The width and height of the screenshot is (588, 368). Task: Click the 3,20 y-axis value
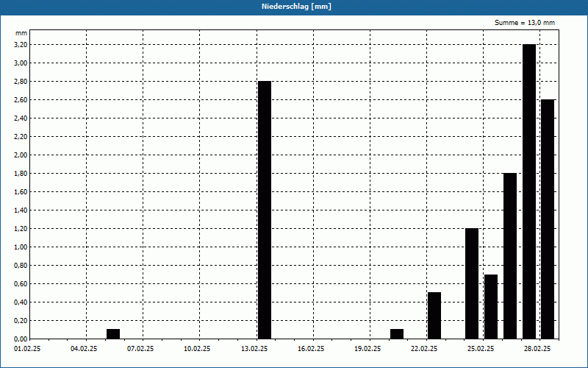(x=21, y=45)
